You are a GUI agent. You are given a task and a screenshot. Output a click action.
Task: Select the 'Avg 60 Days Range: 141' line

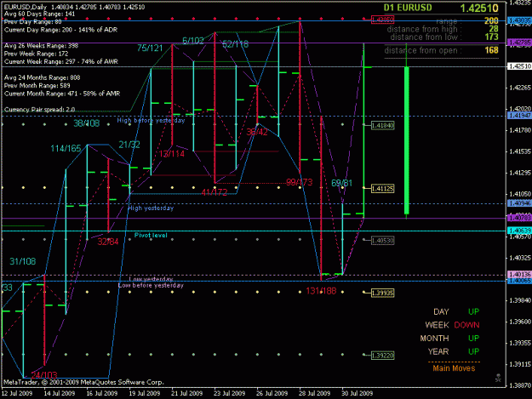(39, 14)
